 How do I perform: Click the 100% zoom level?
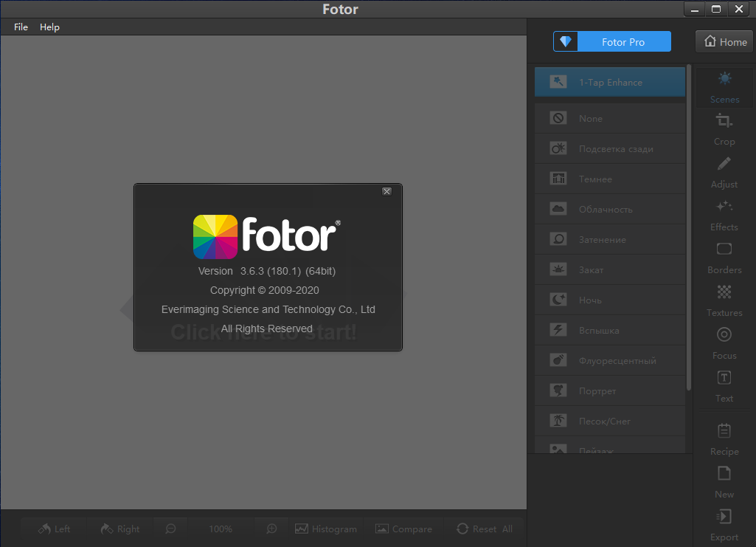tap(221, 529)
